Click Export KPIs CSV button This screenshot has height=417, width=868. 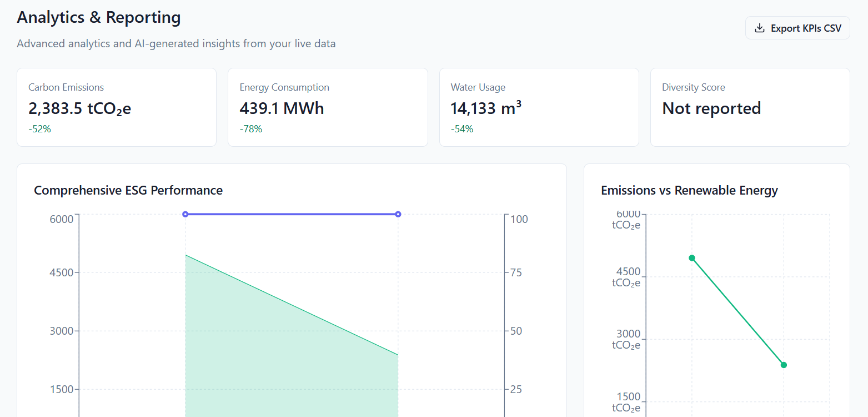(x=797, y=28)
